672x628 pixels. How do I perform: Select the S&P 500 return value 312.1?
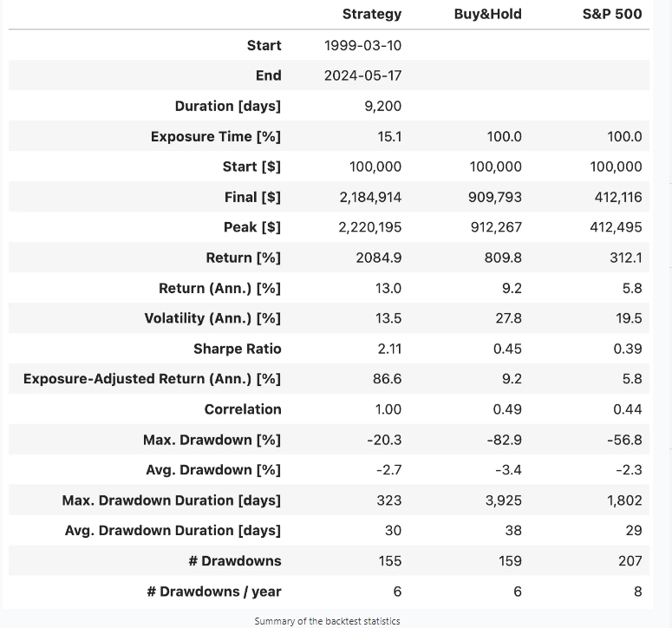coord(626,258)
